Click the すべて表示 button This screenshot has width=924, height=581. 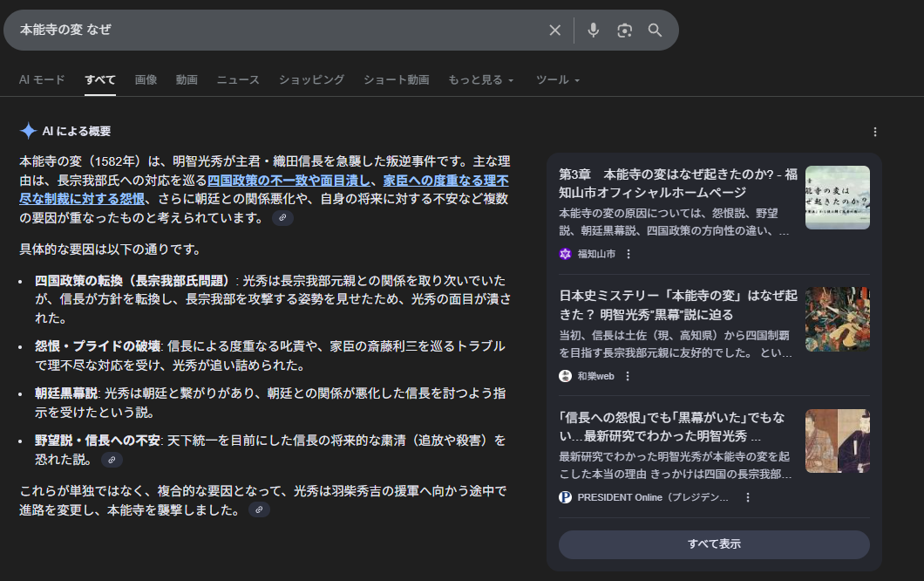tap(714, 544)
